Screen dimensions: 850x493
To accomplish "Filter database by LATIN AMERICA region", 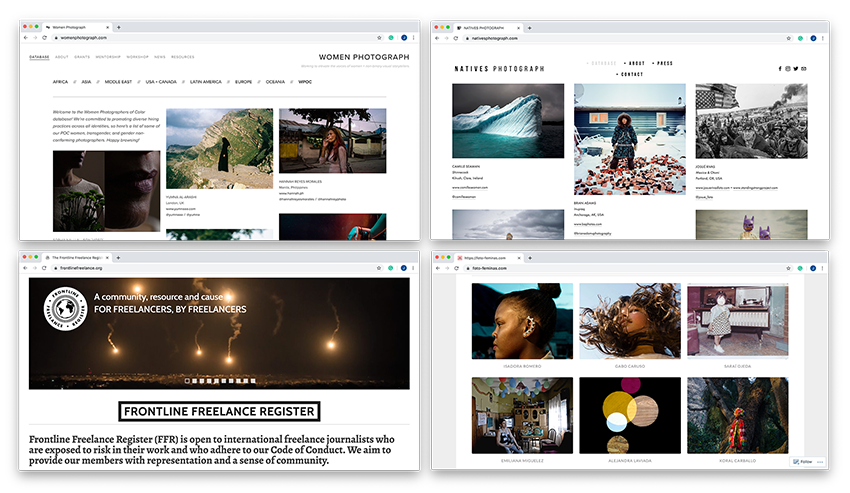I will coord(205,82).
